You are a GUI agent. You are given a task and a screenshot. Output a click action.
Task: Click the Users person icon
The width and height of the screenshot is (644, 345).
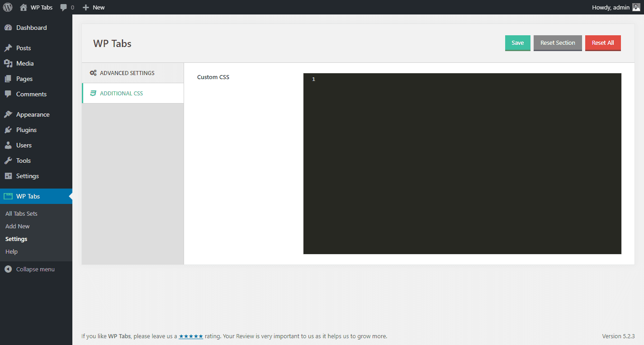[x=8, y=145]
